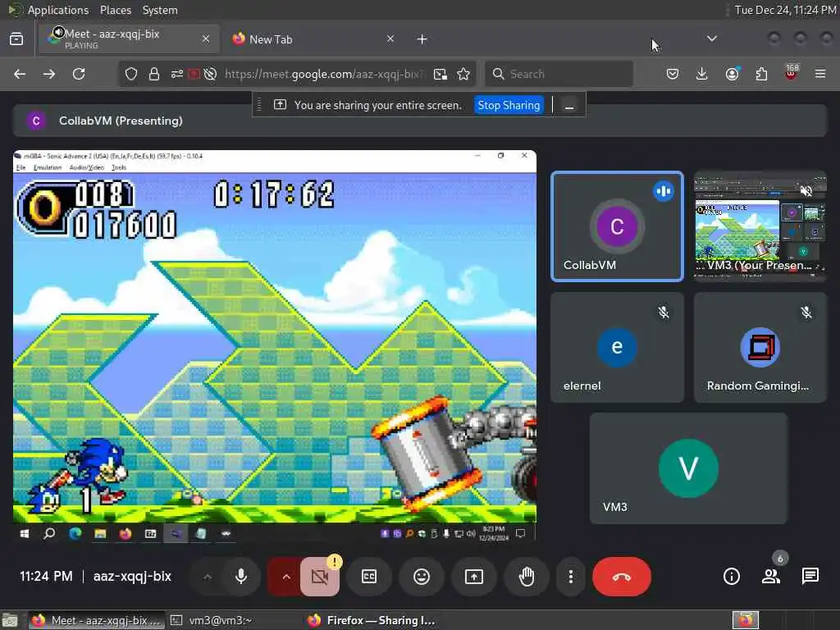
Task: Click the Firefox search field
Action: click(559, 74)
